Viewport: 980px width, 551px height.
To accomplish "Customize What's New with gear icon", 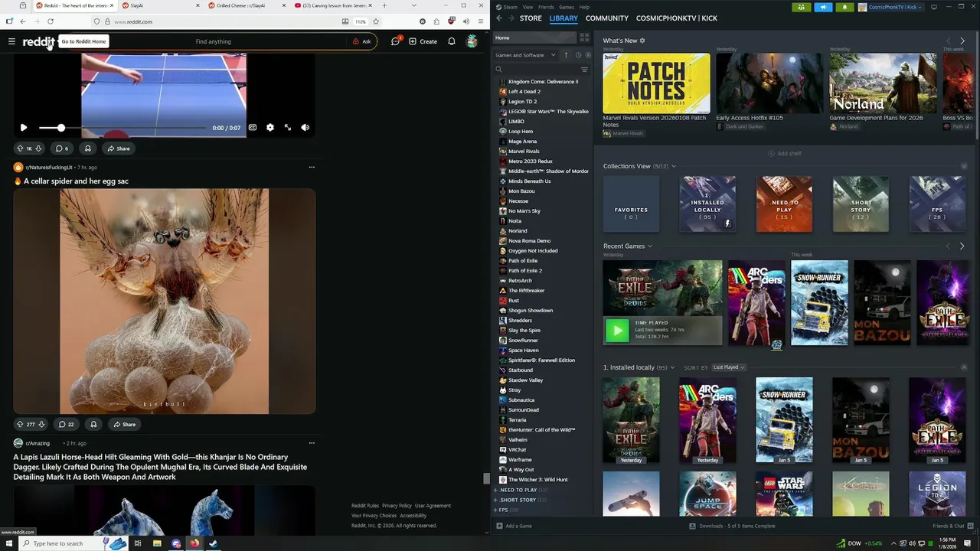I will [642, 41].
